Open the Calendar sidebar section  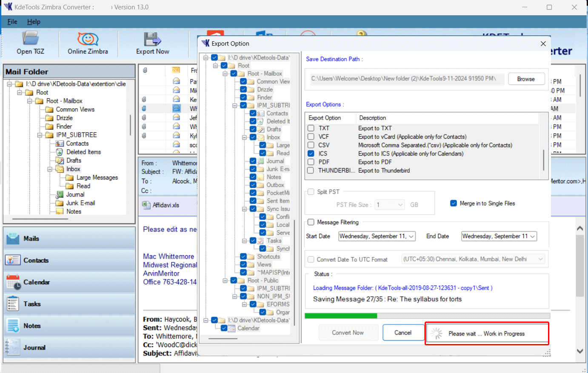[69, 282]
